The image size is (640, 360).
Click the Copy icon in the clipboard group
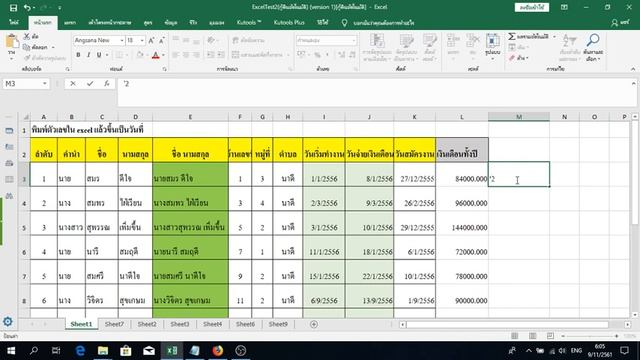point(27,47)
